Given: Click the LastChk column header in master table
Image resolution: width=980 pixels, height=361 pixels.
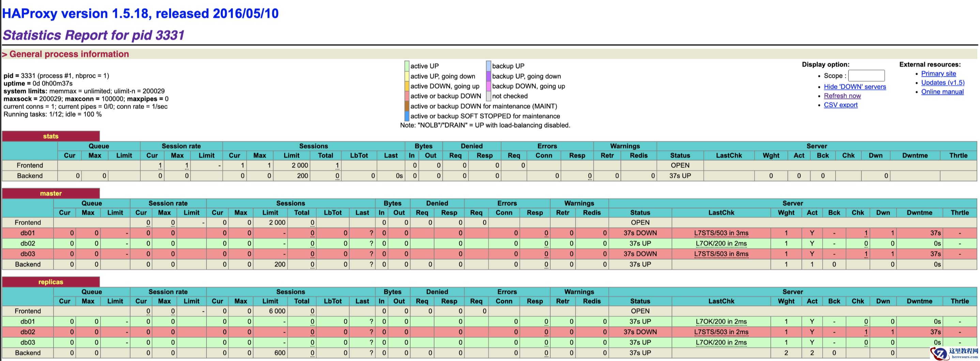Looking at the screenshot, I should point(721,213).
